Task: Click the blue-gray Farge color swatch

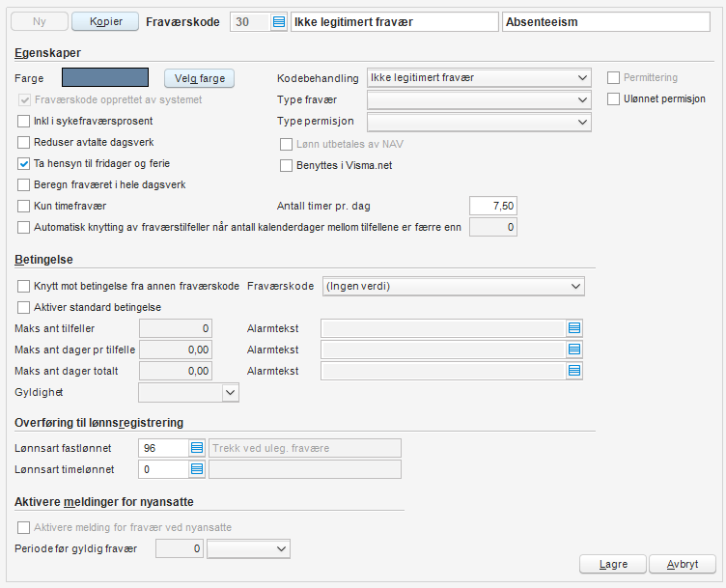Action: click(105, 78)
